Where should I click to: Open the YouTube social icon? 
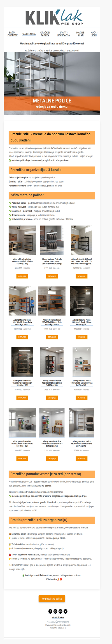[x=60, y=611]
